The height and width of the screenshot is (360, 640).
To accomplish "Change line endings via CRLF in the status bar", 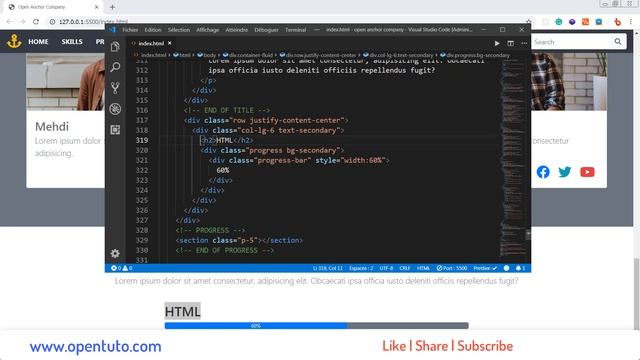I will coord(404,268).
